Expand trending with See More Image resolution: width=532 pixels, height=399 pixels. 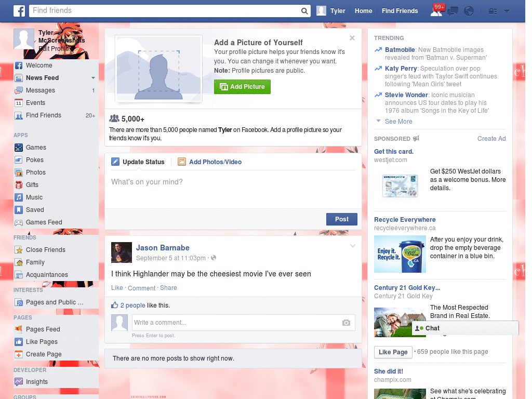(398, 122)
